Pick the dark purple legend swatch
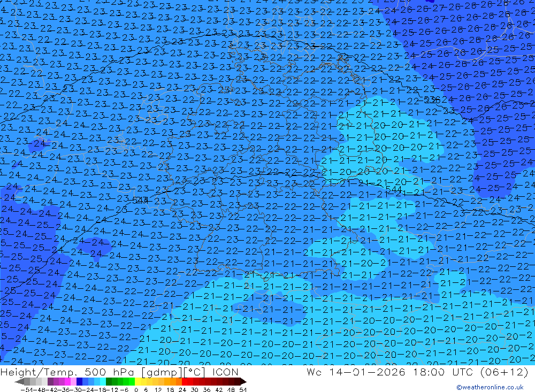 pyautogui.click(x=50, y=382)
